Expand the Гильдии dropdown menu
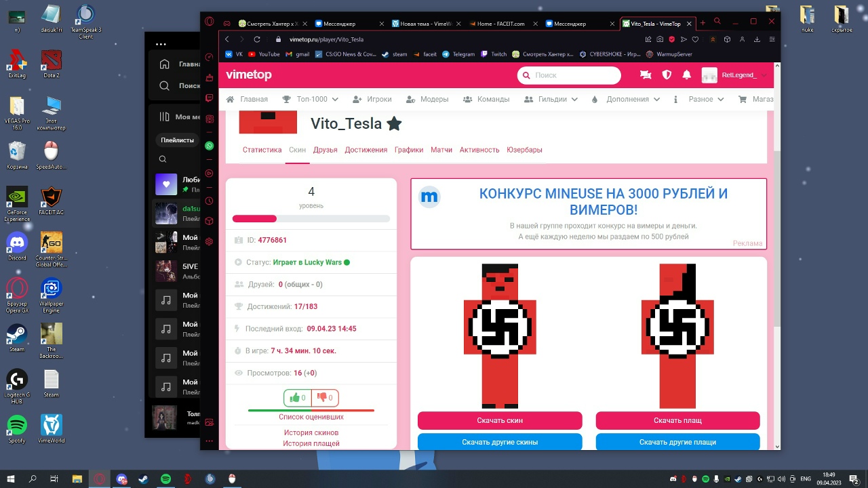Viewport: 868px width, 488px height. click(x=551, y=99)
